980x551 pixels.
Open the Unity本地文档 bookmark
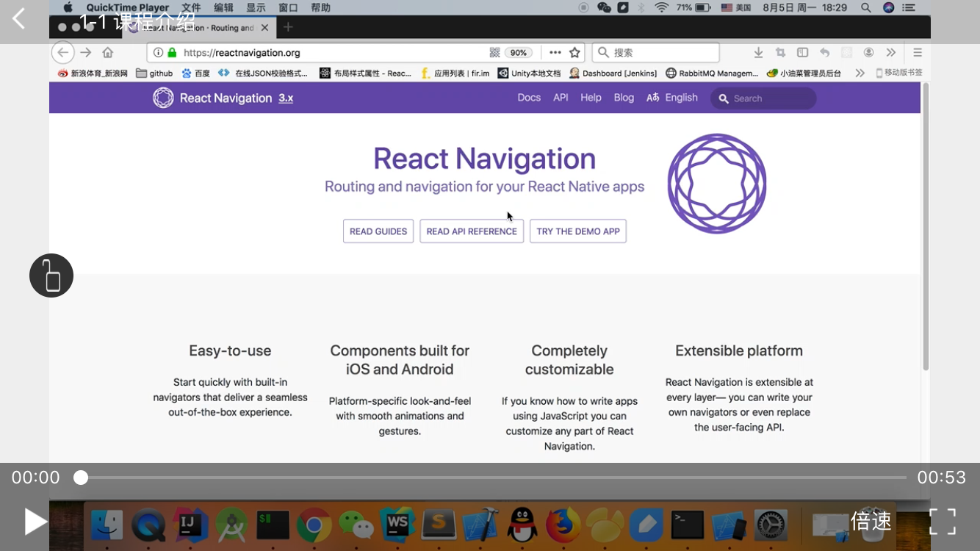click(x=529, y=73)
